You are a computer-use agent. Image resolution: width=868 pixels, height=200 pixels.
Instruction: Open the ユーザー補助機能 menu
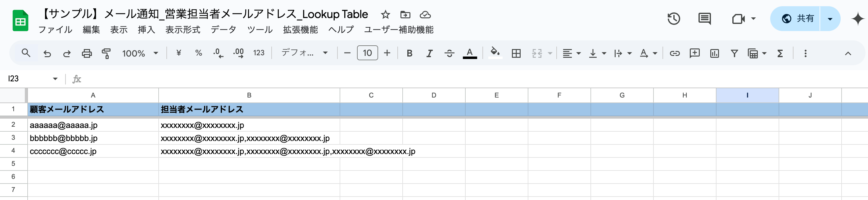pyautogui.click(x=399, y=30)
